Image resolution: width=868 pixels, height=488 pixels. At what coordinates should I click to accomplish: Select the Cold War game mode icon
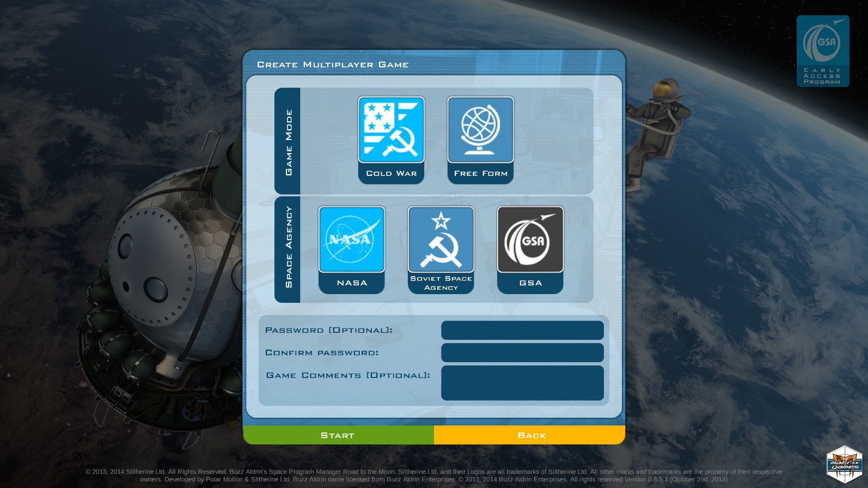[391, 130]
